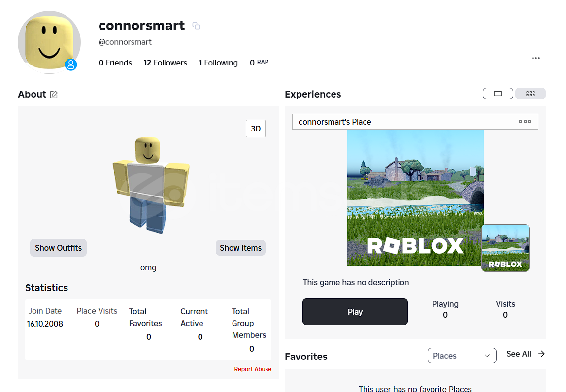Click the profile avatar headshot
566x392 pixels.
[x=49, y=42]
